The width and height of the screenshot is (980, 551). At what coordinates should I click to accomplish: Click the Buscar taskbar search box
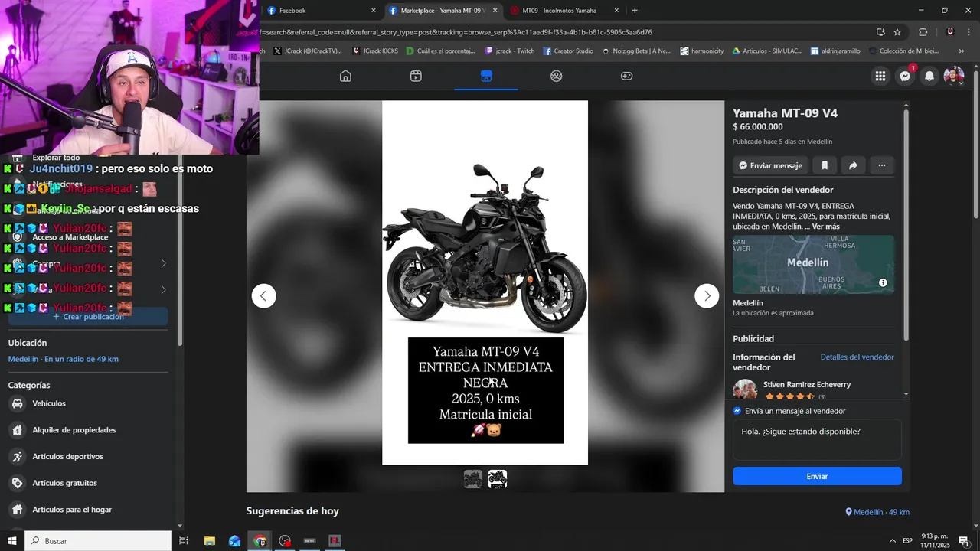point(98,541)
